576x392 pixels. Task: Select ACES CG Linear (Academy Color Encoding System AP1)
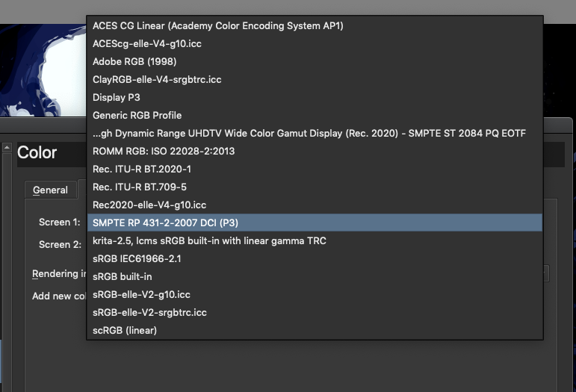click(217, 25)
